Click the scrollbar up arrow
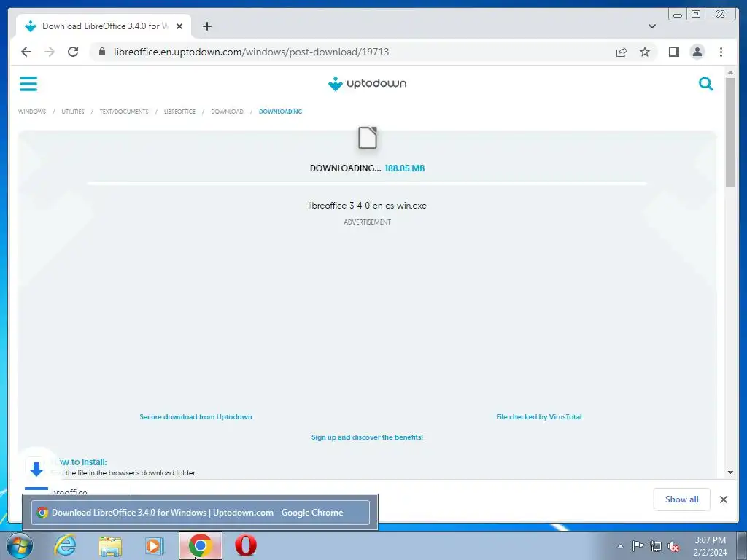Image resolution: width=747 pixels, height=560 pixels. pyautogui.click(x=730, y=72)
